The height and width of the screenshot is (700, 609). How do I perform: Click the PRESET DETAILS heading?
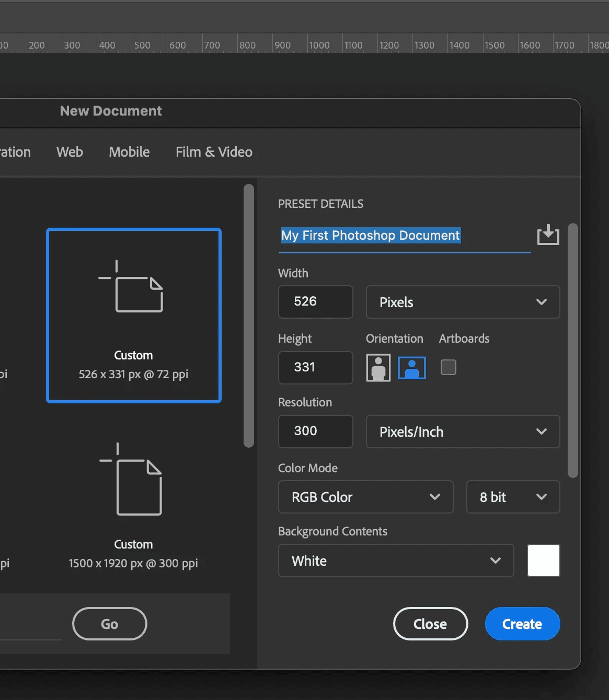pos(320,204)
